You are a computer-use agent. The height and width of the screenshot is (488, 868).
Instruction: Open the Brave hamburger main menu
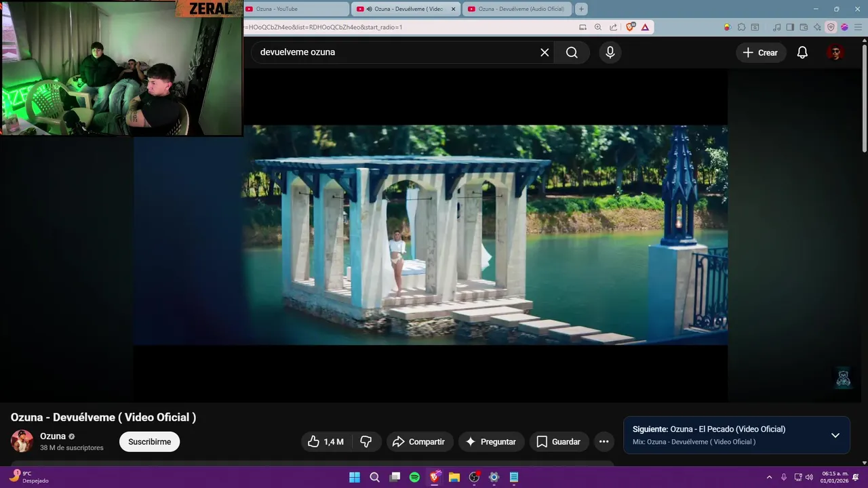[x=858, y=27]
